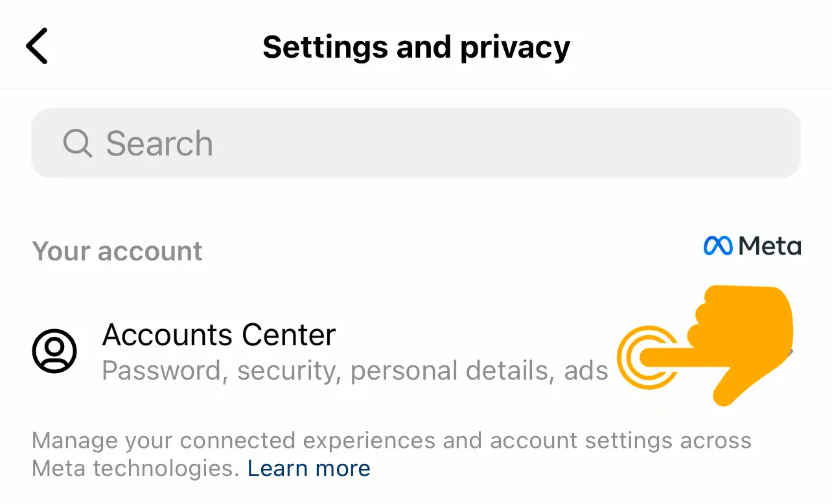Go back using the left arrow

37,47
